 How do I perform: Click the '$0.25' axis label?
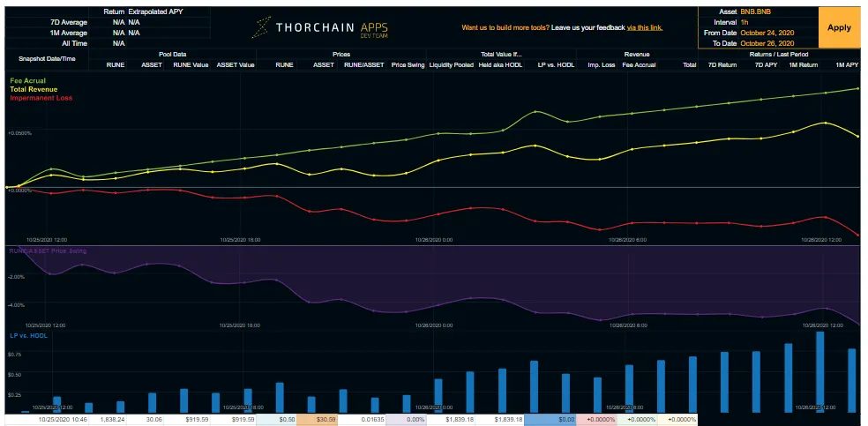click(15, 394)
